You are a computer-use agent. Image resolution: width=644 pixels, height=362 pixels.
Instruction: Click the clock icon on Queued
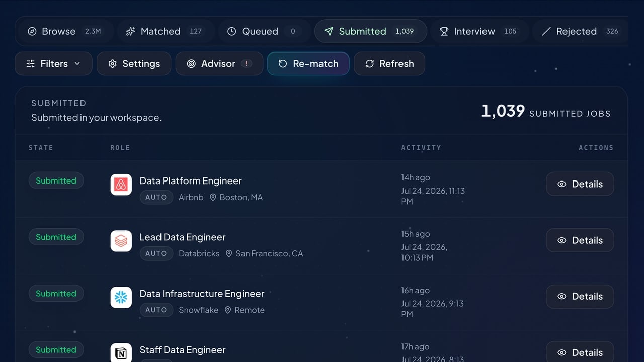(232, 31)
